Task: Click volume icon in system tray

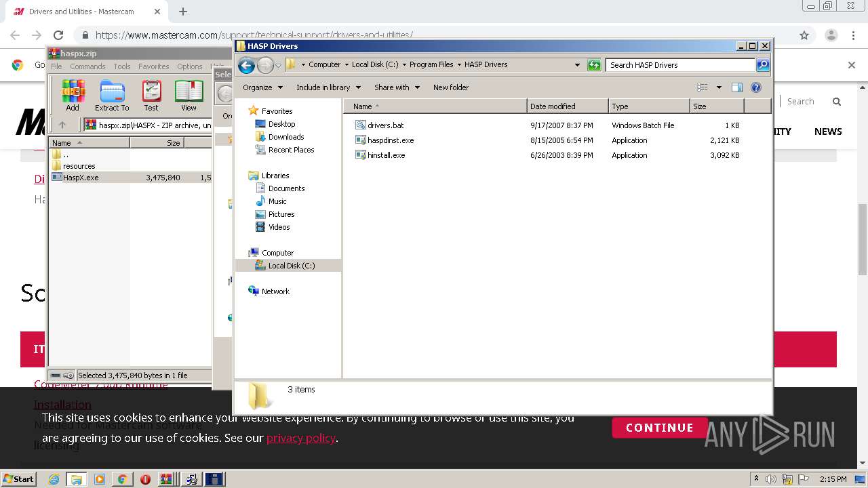Action: coord(771,479)
